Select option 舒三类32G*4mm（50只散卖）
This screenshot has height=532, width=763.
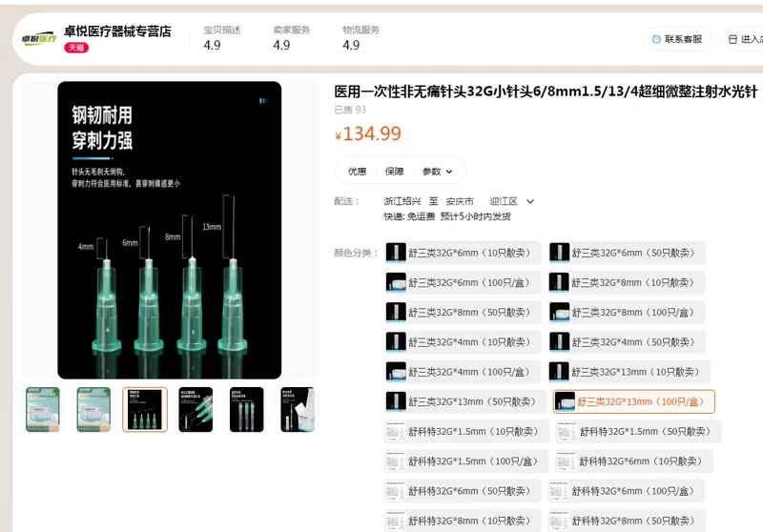coord(627,342)
